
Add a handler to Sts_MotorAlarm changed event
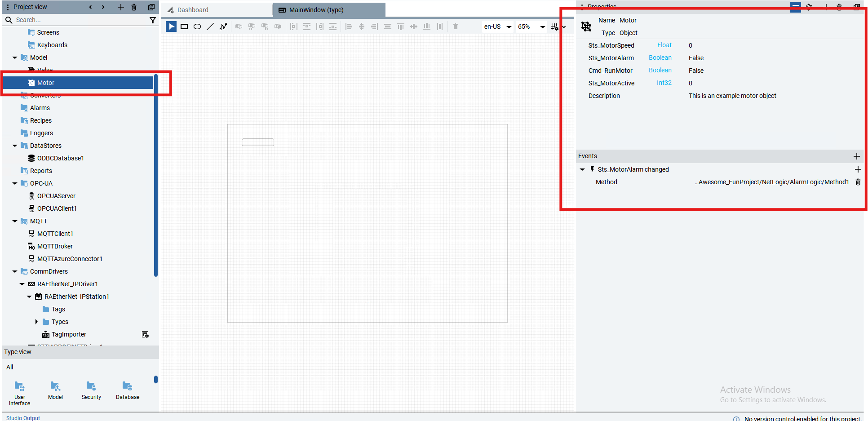858,169
